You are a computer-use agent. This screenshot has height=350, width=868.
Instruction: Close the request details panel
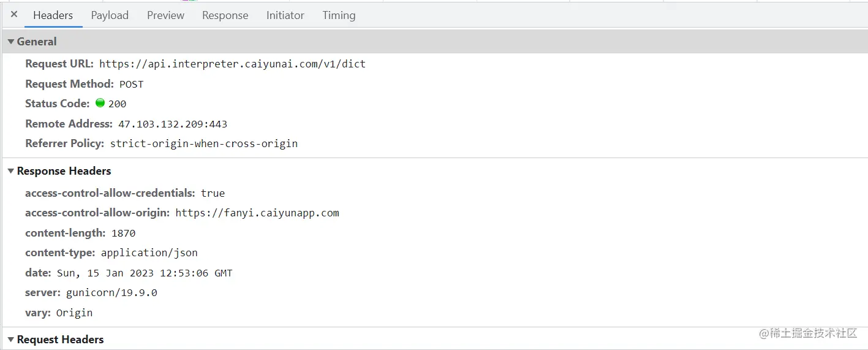pos(14,15)
